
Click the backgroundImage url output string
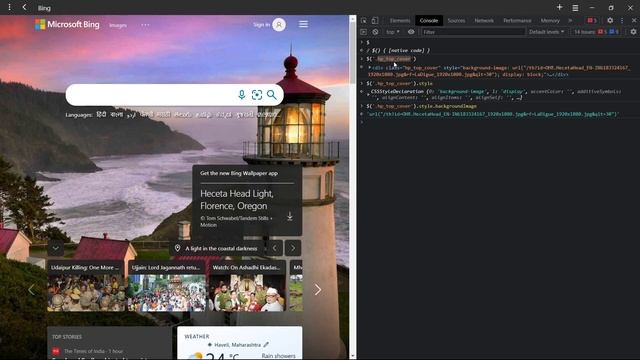click(x=493, y=114)
